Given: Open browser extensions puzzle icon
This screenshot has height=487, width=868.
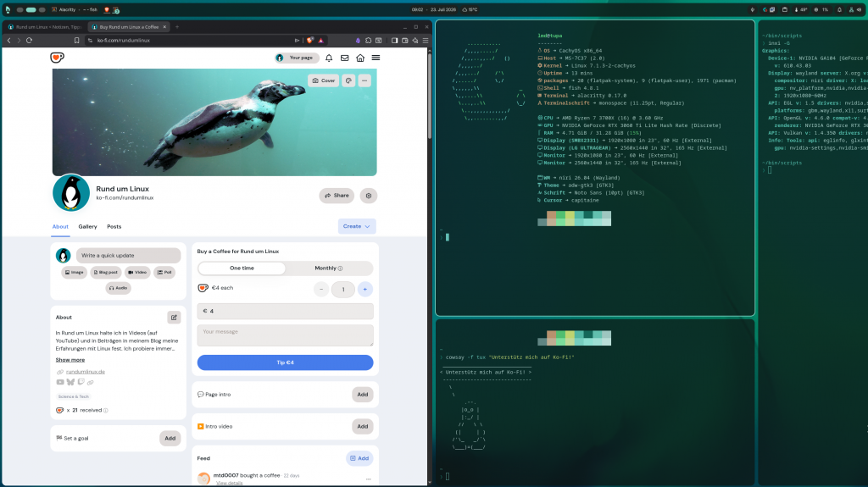Looking at the screenshot, I should tap(368, 41).
